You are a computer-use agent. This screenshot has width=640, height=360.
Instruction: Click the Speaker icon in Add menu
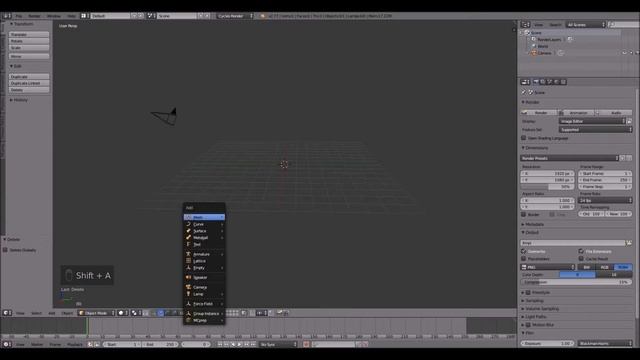point(188,277)
